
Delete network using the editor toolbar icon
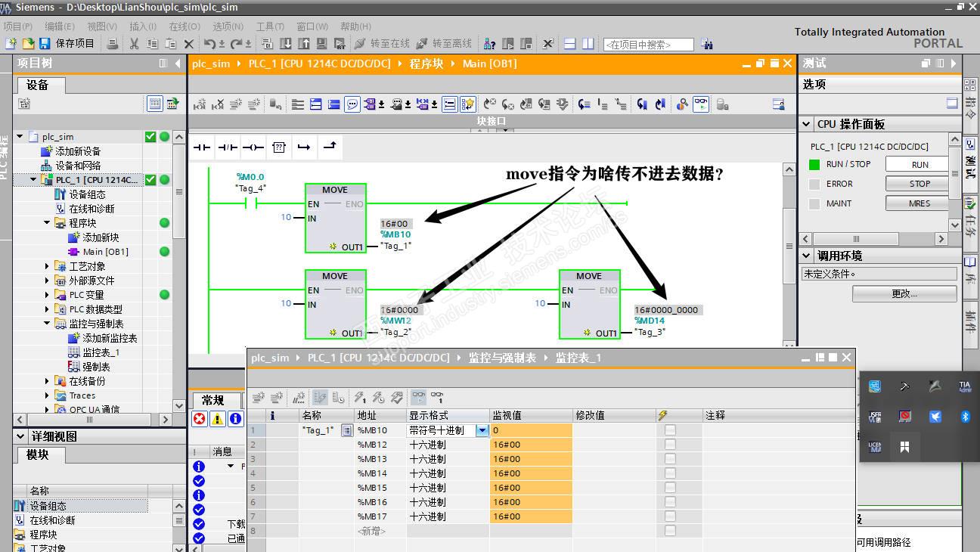click(219, 104)
